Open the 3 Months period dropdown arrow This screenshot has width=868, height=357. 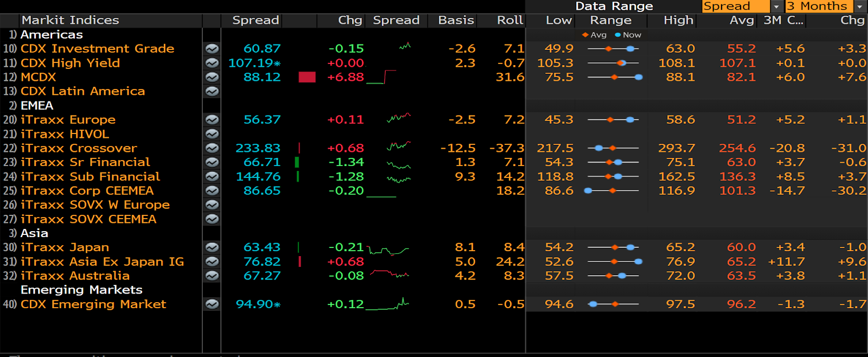click(x=860, y=7)
